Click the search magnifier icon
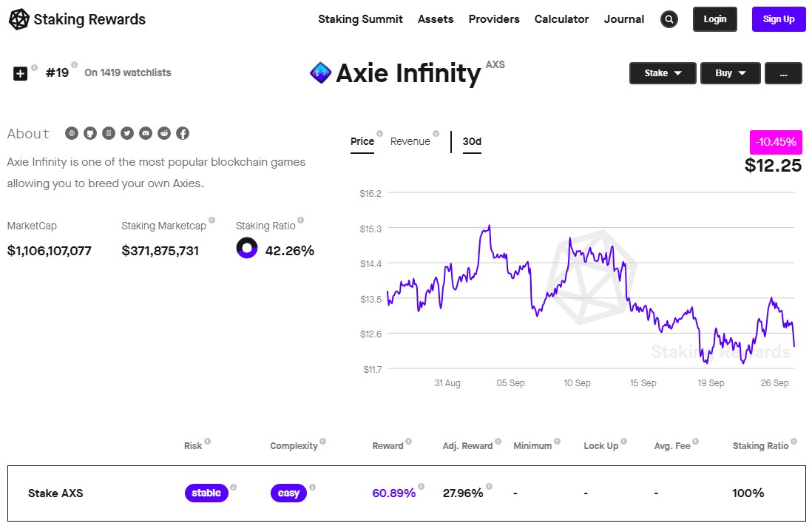 (669, 19)
